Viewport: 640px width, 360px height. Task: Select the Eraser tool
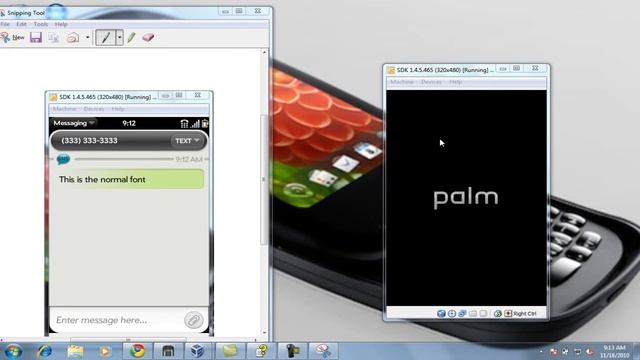tap(148, 38)
